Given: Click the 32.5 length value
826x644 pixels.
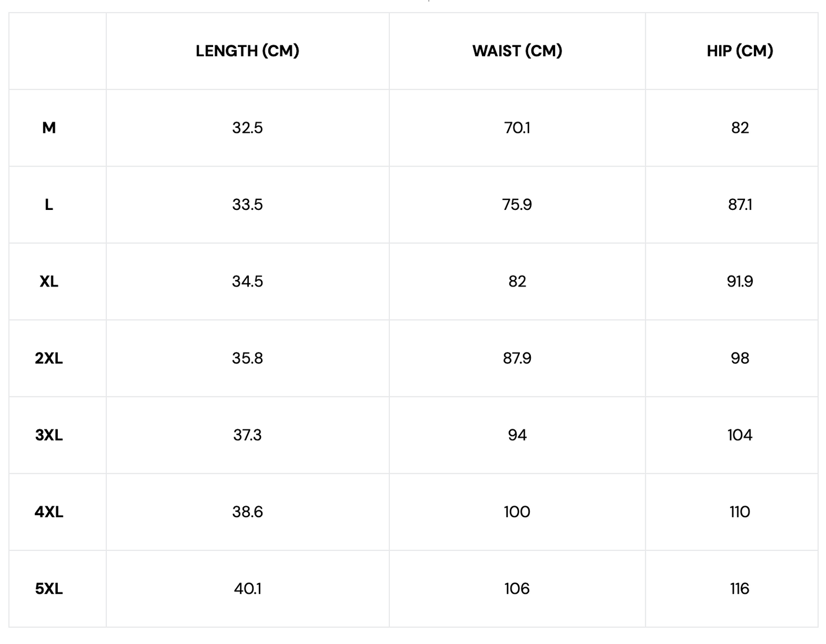Looking at the screenshot, I should (x=247, y=128).
